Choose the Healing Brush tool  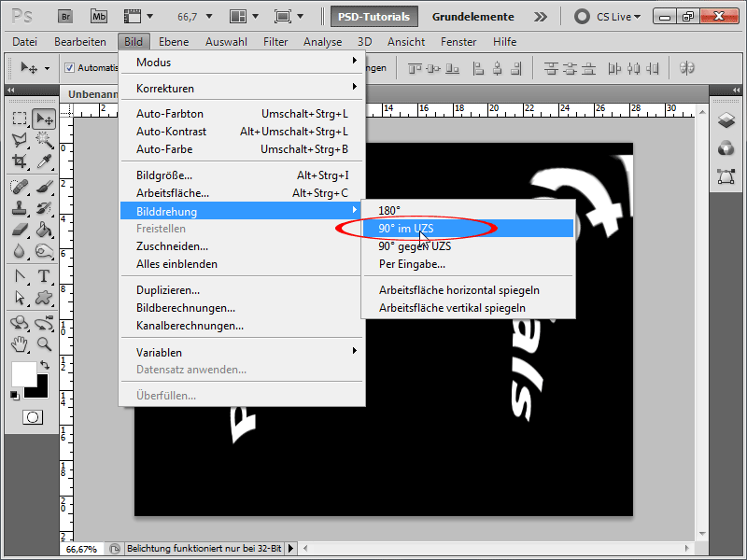tap(19, 187)
